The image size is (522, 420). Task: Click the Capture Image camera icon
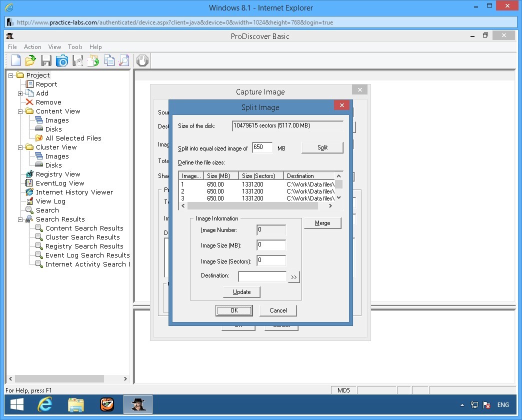[61, 60]
